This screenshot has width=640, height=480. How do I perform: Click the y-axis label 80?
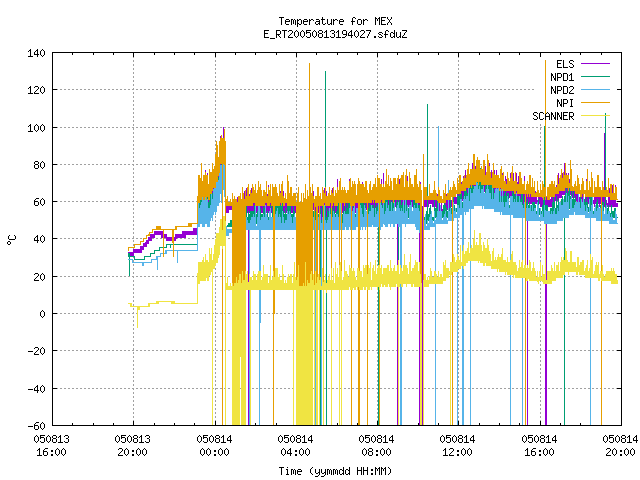tap(39, 165)
